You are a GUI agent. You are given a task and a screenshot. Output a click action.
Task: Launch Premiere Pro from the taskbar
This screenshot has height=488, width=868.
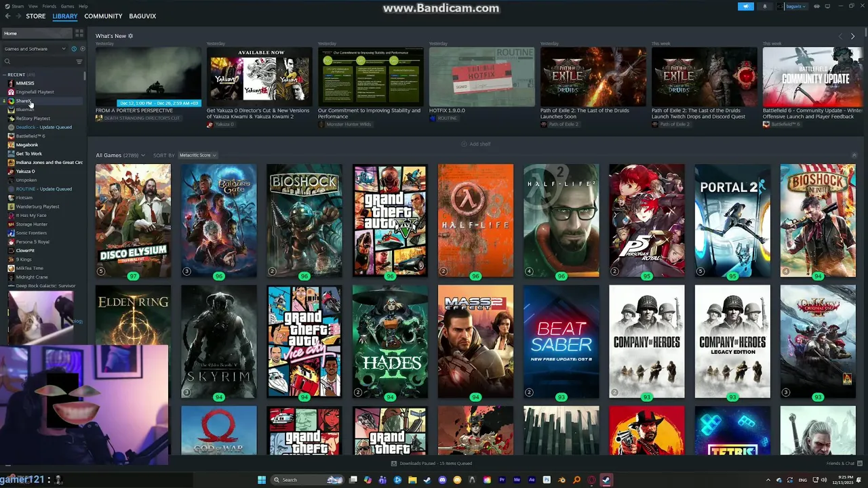(x=502, y=480)
